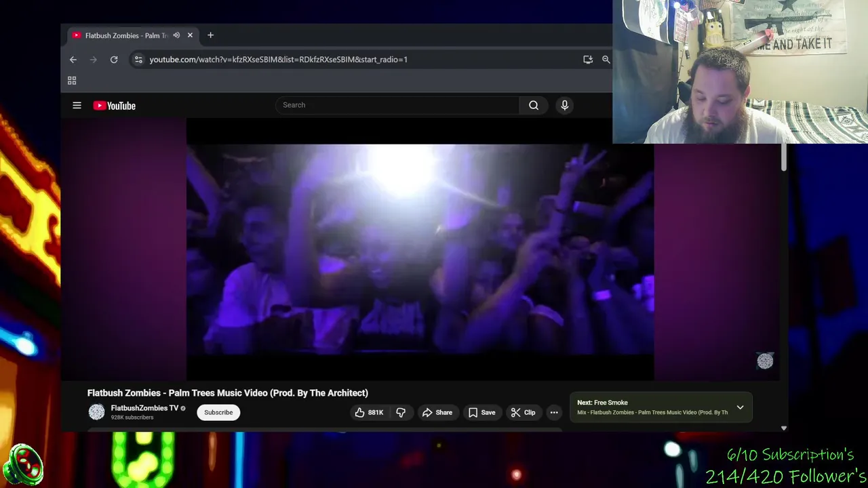The width and height of the screenshot is (868, 488).
Task: Click the green mascot icon in overlay
Action: 22,466
